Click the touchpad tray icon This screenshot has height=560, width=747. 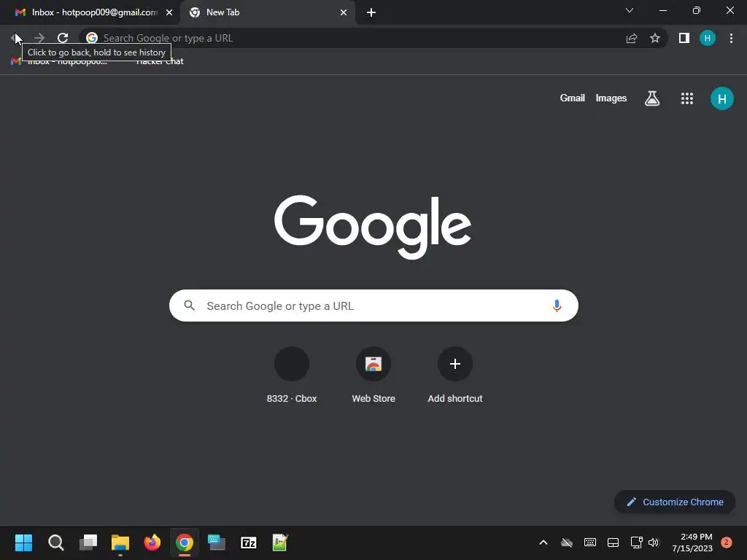[x=613, y=542]
